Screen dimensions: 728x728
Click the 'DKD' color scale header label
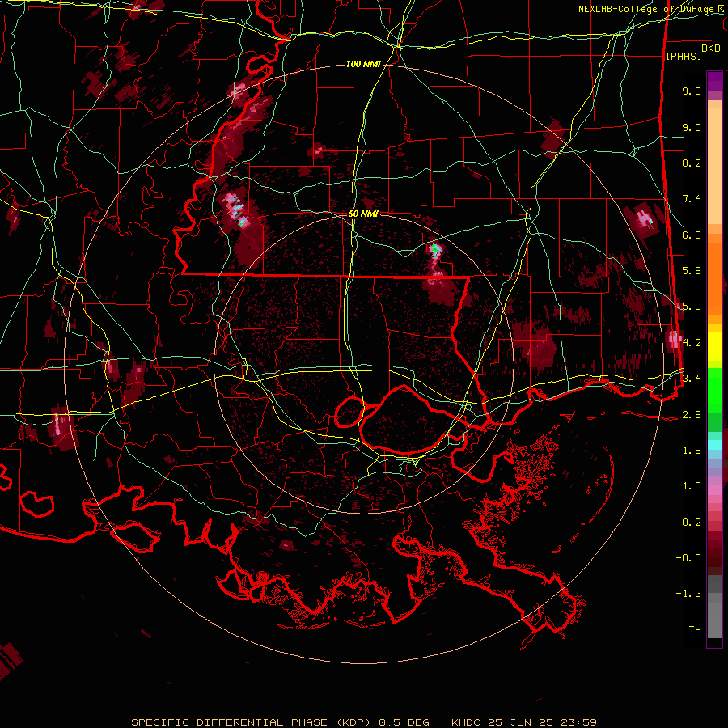click(710, 49)
